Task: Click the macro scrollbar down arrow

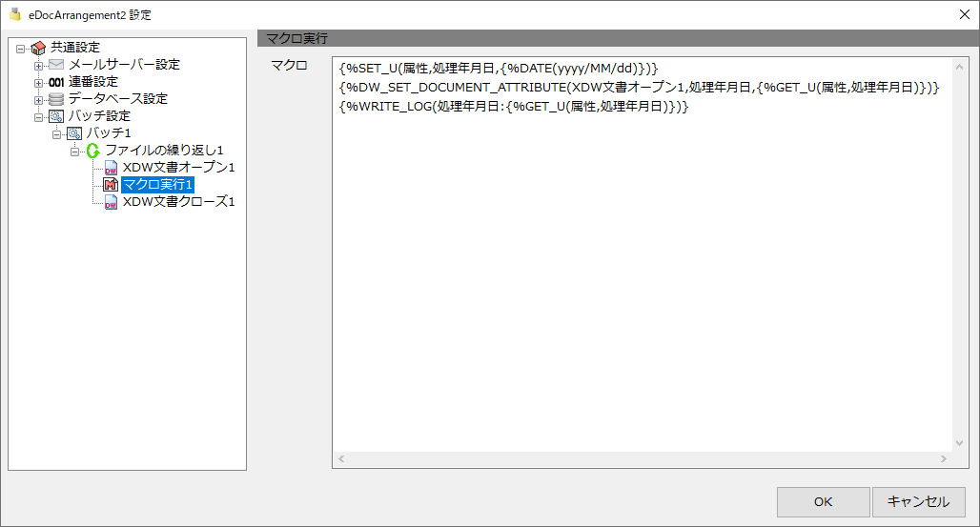Action: tap(959, 442)
